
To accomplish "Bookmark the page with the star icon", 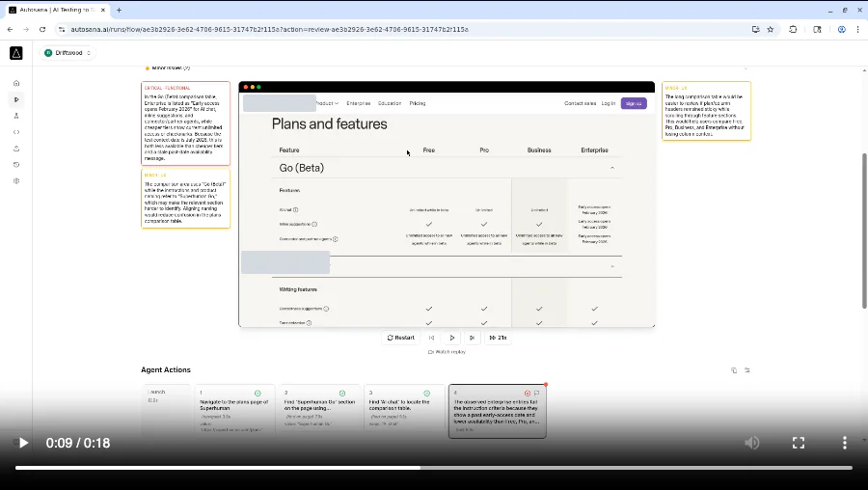I will tap(770, 29).
